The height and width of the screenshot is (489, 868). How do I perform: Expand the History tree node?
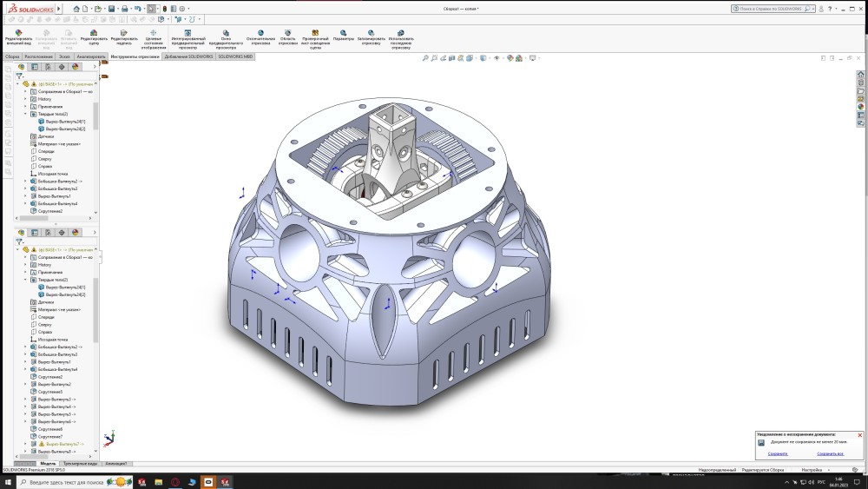click(25, 99)
